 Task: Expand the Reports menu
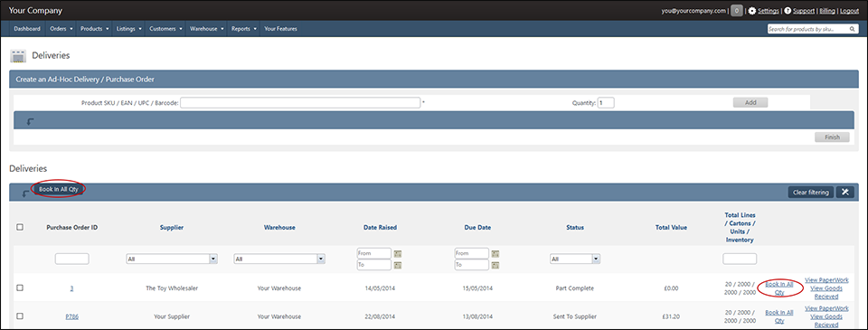[x=244, y=28]
